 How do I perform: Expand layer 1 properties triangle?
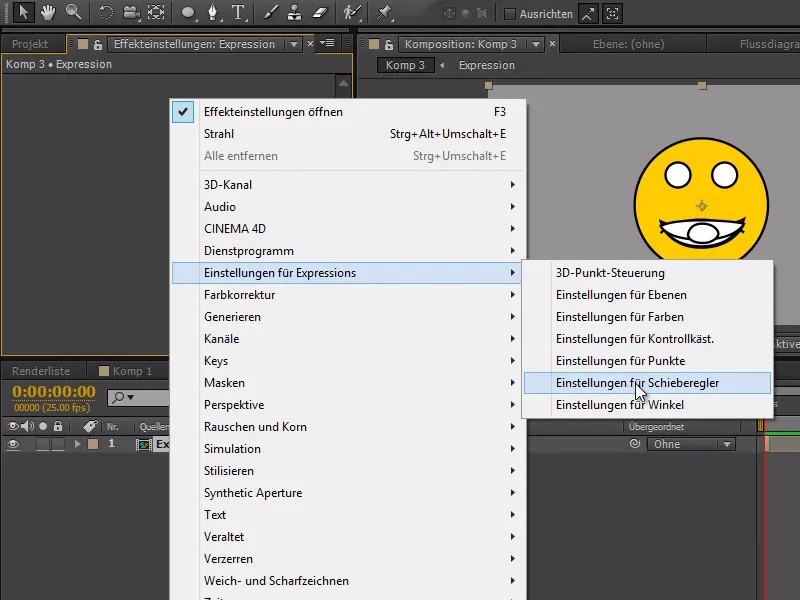click(x=77, y=444)
